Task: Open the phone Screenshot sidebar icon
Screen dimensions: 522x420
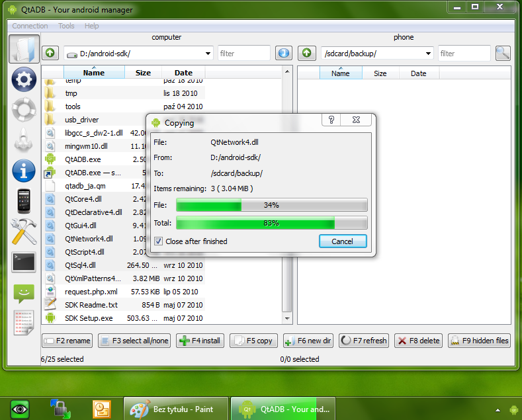Action: click(24, 200)
